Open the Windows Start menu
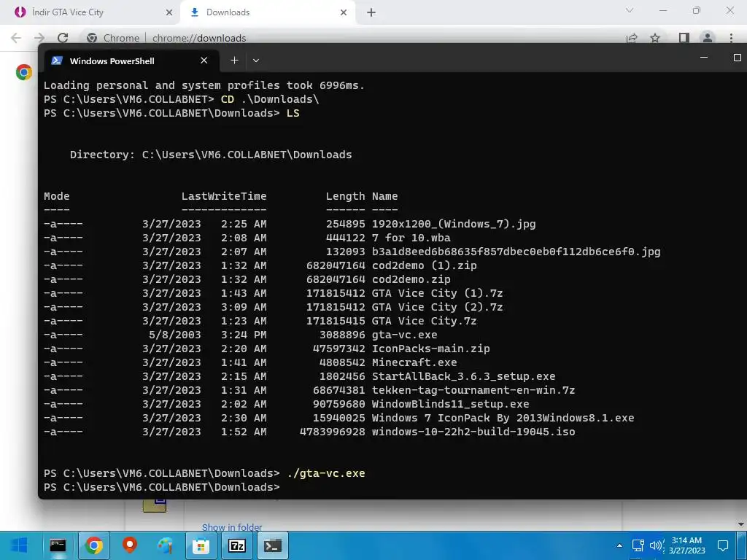 coord(19,545)
